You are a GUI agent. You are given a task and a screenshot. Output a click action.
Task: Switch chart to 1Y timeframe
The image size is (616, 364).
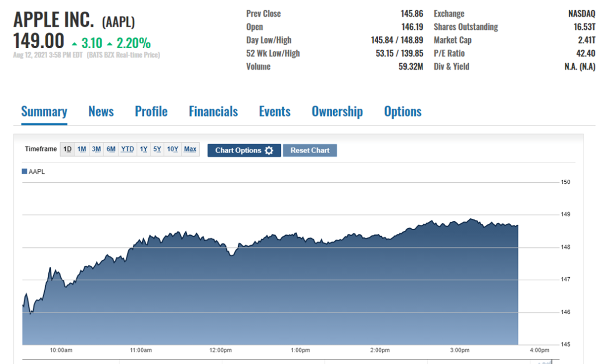(143, 149)
